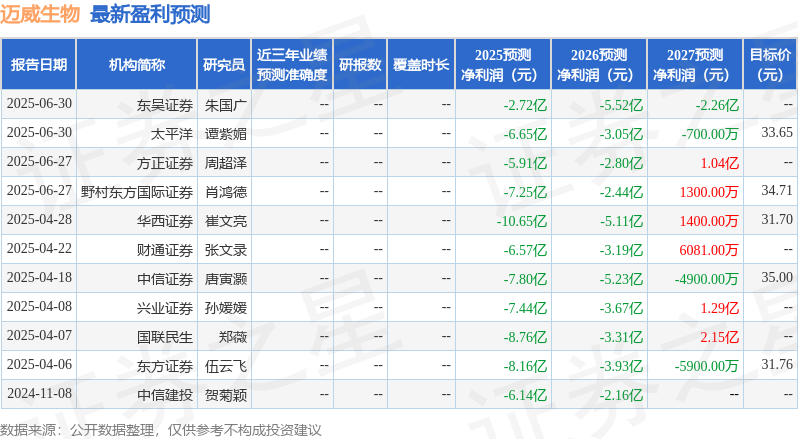Viewport: 798px width, 439px height.
Task: Click analyst name 唐寅灏
Action: click(x=226, y=279)
